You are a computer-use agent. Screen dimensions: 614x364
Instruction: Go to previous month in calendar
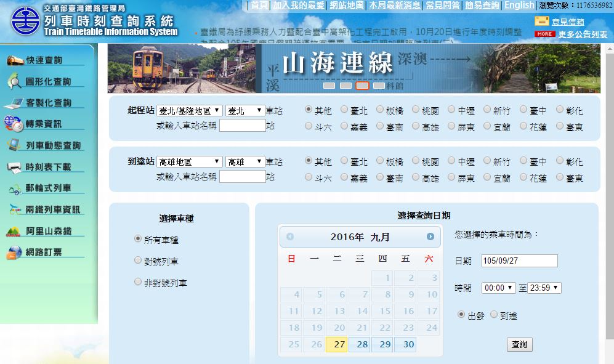[290, 237]
